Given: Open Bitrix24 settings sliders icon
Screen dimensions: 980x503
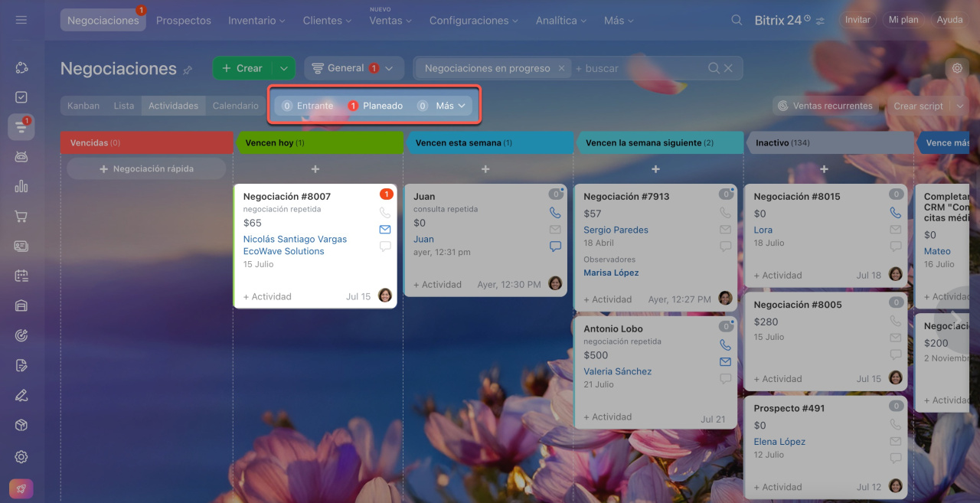Looking at the screenshot, I should pyautogui.click(x=821, y=21).
